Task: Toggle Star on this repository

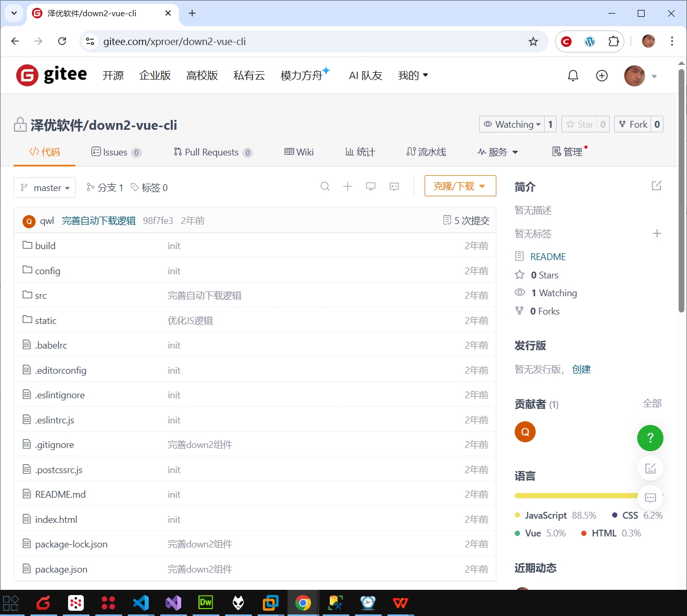Action: point(580,124)
